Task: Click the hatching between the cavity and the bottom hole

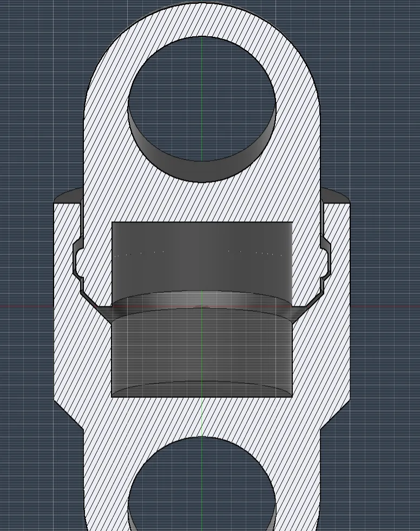Action: pyautogui.click(x=202, y=417)
